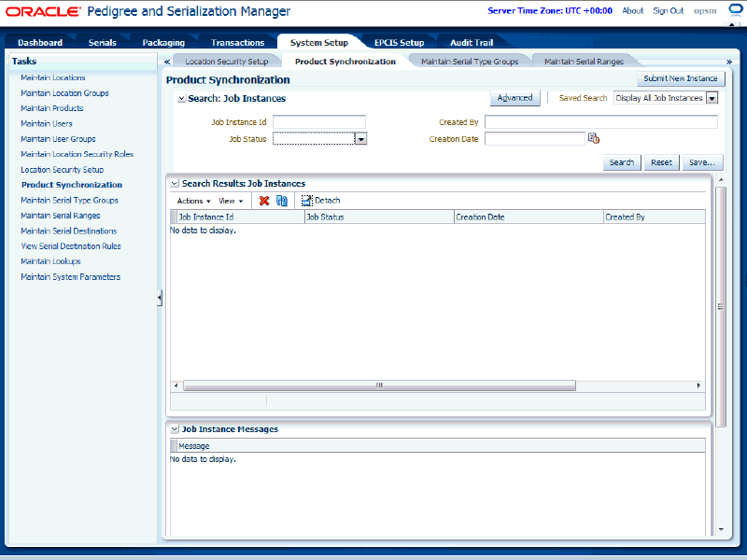Click the page vertical scrollbar thumb
747x560 pixels.
point(721,307)
